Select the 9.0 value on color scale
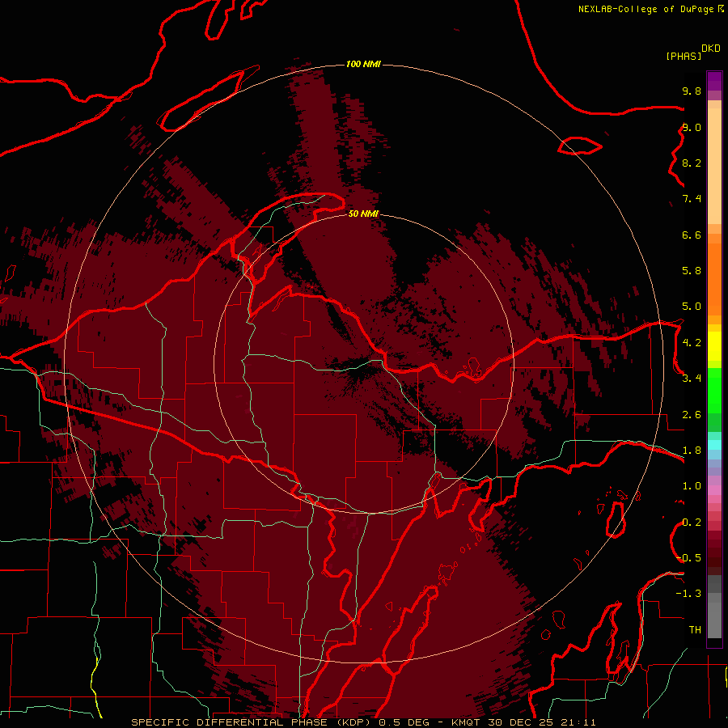The height and width of the screenshot is (728, 728). pyautogui.click(x=692, y=127)
